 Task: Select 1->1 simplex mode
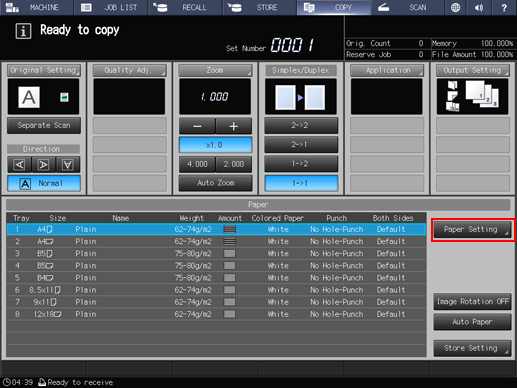tap(301, 183)
